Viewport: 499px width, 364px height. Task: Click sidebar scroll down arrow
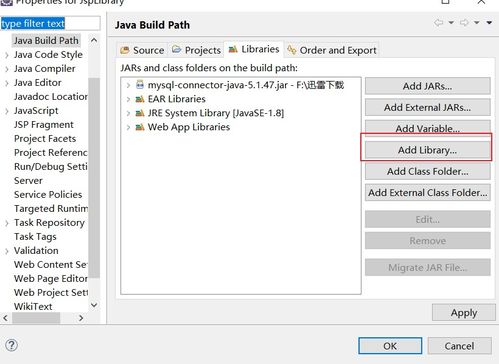94,305
